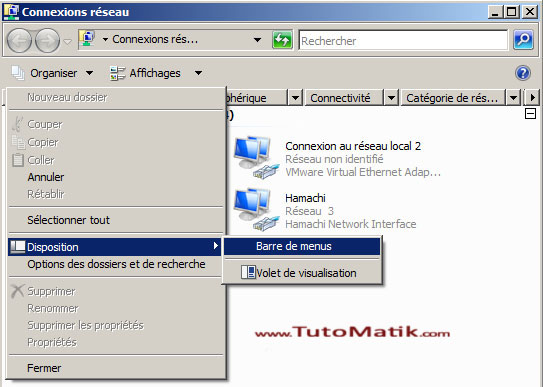
Task: Choose Sélectionner tout in the menu
Action: [x=116, y=220]
